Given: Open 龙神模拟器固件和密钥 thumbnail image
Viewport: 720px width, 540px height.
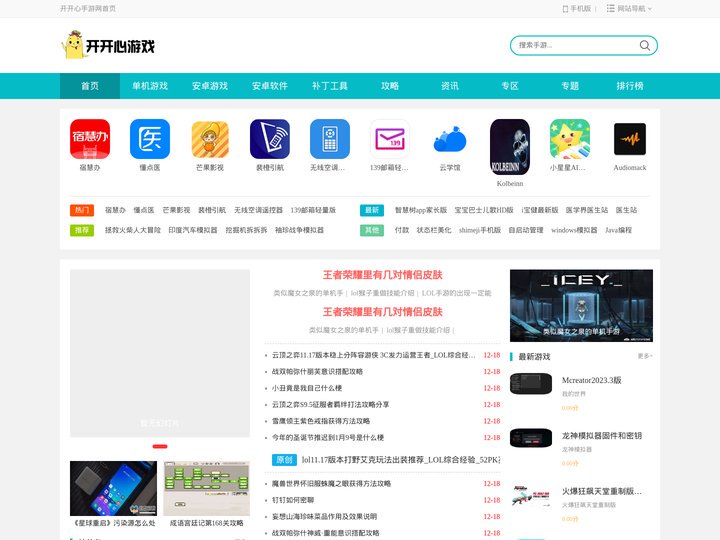Looking at the screenshot, I should pos(531,439).
